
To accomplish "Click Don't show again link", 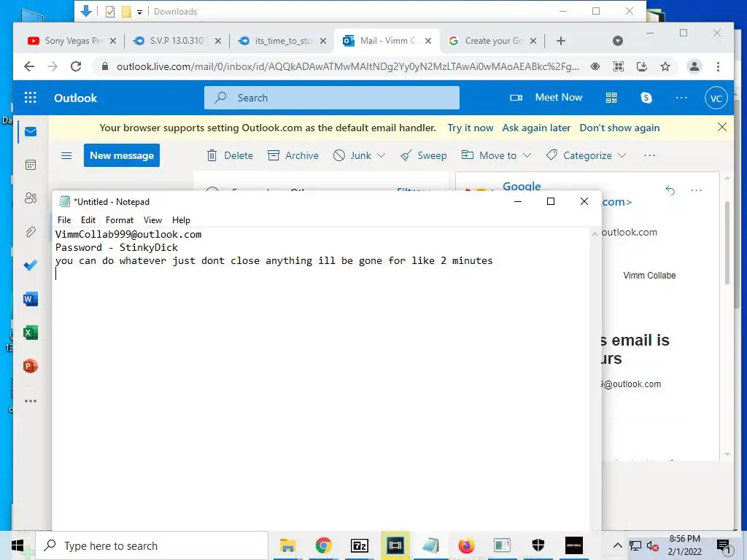I will 619,128.
